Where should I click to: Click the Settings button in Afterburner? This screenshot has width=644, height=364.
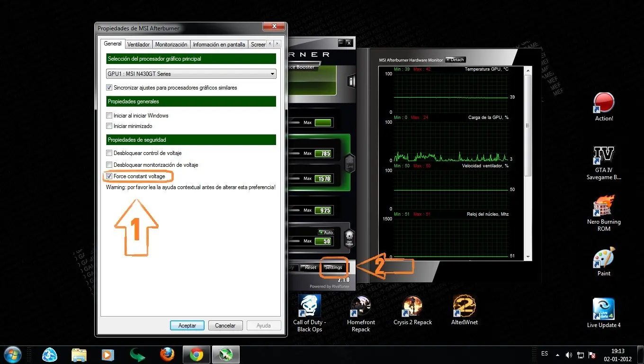tap(333, 267)
